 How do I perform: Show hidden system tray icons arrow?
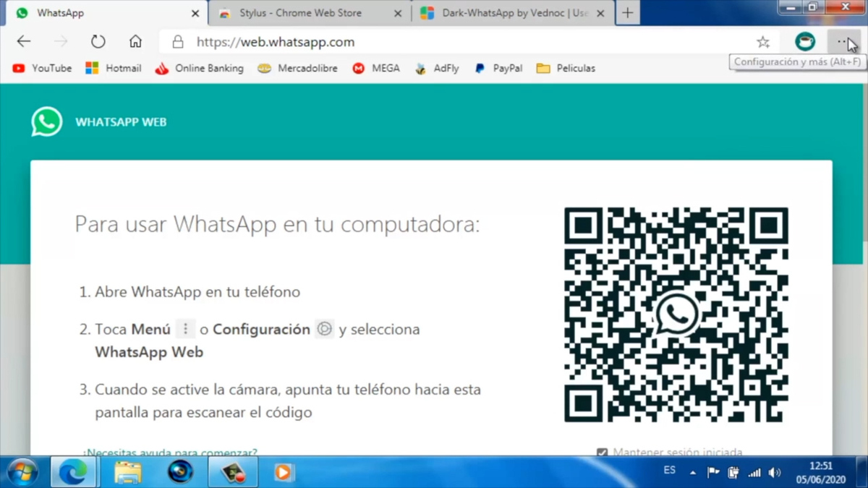[x=693, y=473]
